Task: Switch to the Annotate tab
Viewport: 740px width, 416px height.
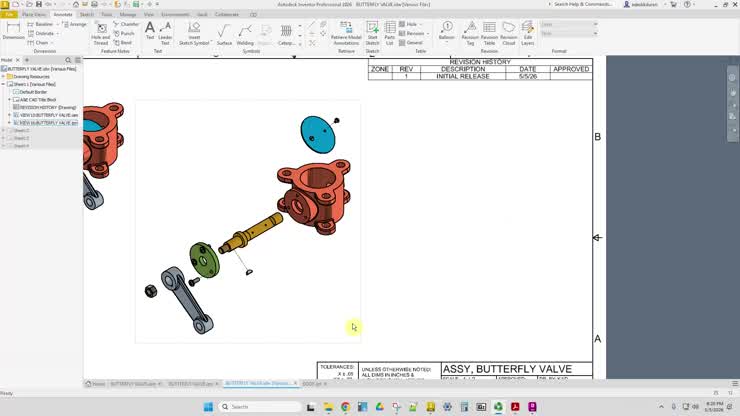Action: (63, 15)
